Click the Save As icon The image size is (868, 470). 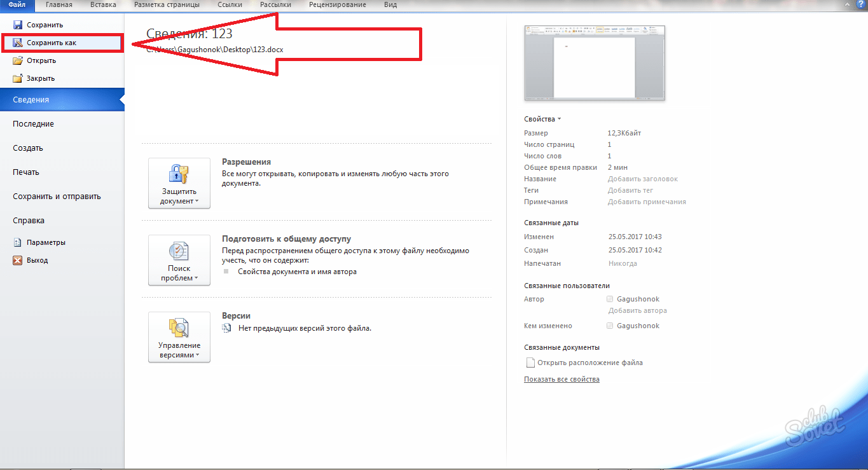click(18, 43)
